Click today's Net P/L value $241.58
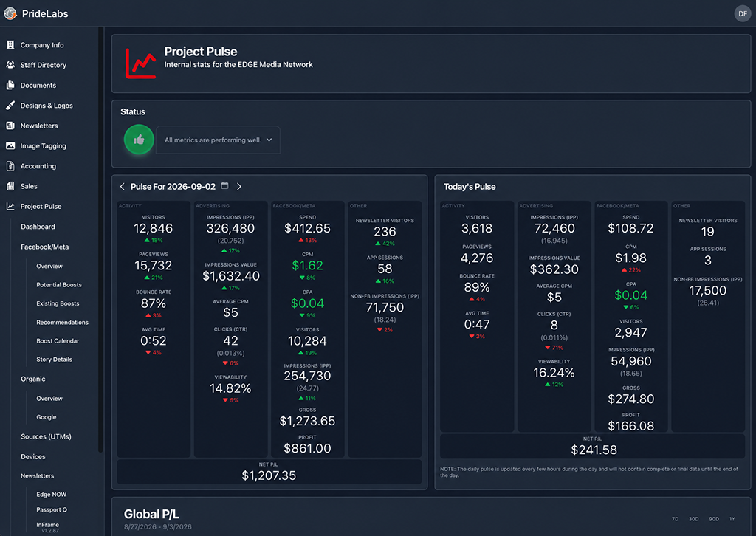The height and width of the screenshot is (536, 756). pyautogui.click(x=594, y=450)
